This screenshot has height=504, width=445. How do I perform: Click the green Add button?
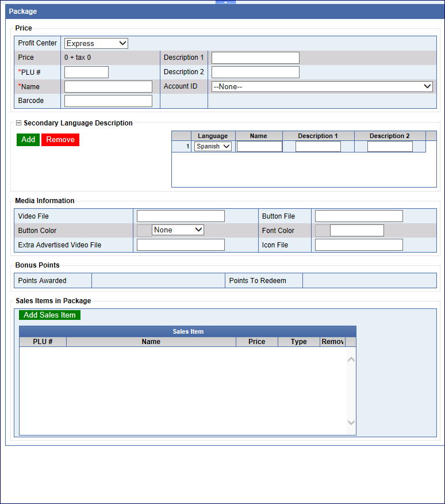click(x=28, y=140)
